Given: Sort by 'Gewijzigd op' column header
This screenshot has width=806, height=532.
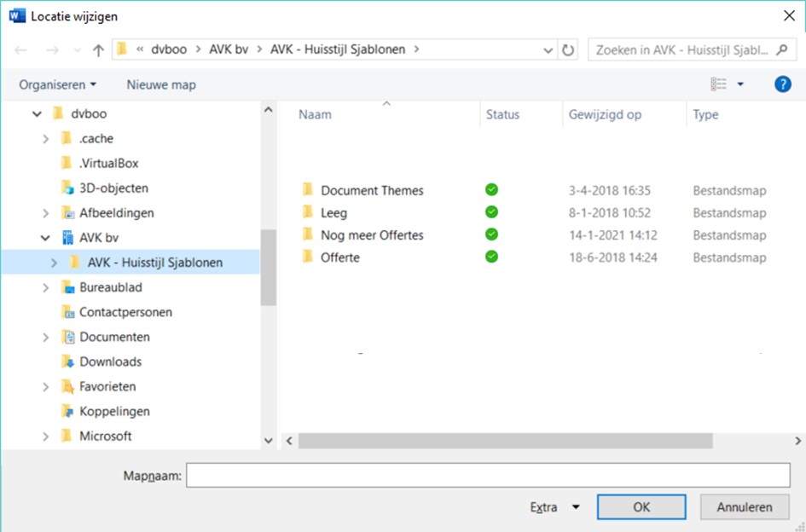Looking at the screenshot, I should coord(605,114).
